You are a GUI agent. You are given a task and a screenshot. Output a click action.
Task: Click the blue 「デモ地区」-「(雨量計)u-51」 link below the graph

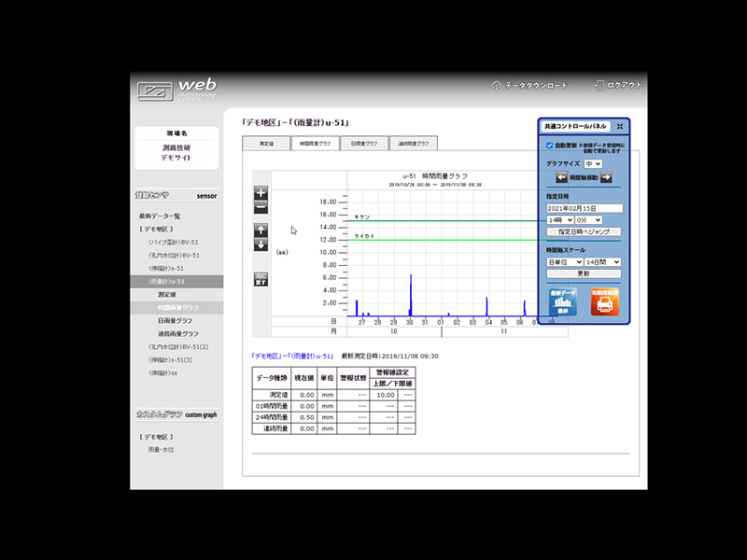tap(292, 357)
